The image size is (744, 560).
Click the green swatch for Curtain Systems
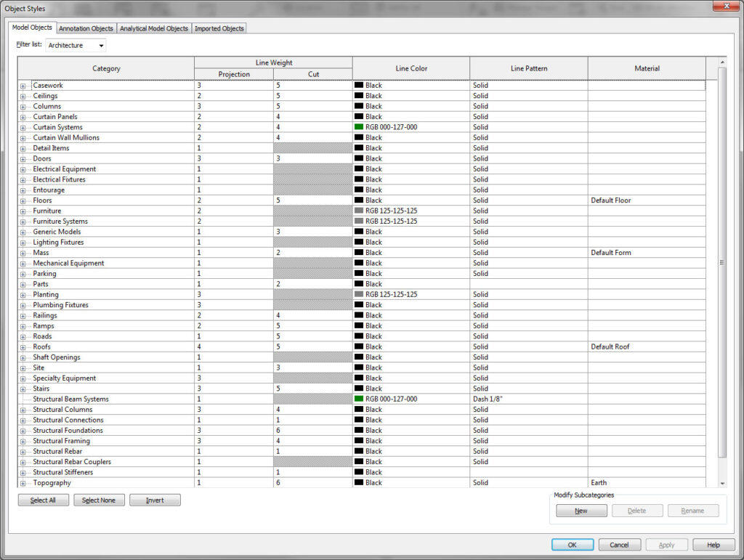[x=359, y=127]
